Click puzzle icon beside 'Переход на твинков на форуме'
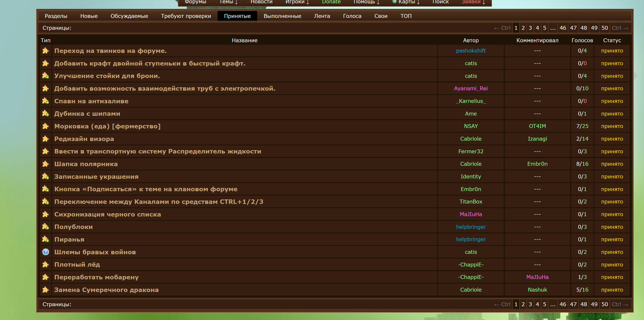Image resolution: width=644 pixels, height=320 pixels. coord(45,51)
